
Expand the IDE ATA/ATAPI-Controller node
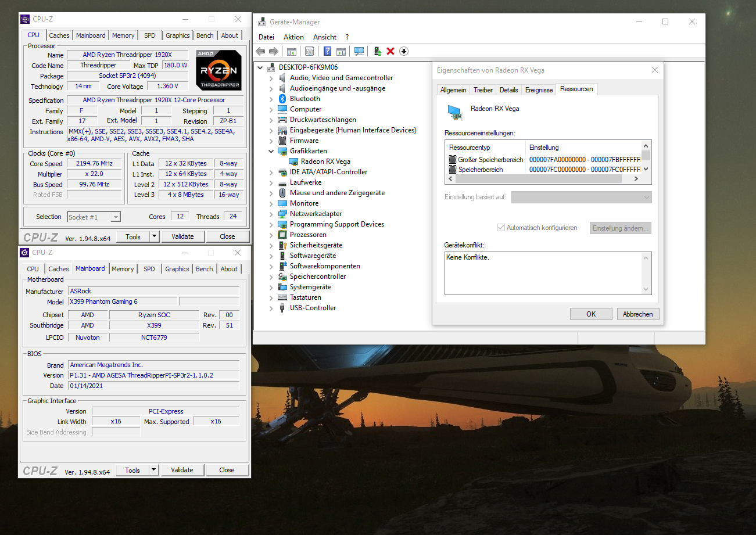271,172
